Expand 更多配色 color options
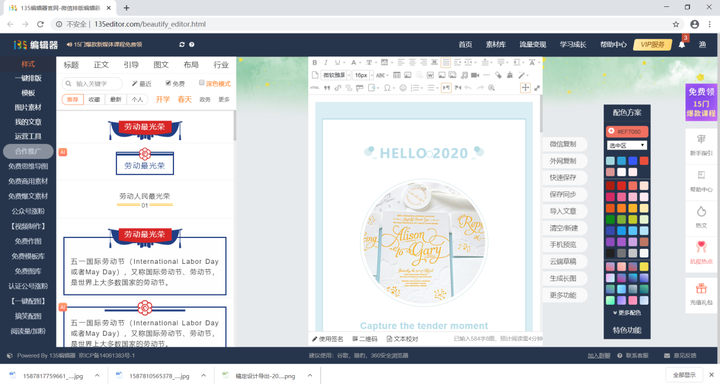Viewport: 720px width, 386px height. (x=627, y=313)
